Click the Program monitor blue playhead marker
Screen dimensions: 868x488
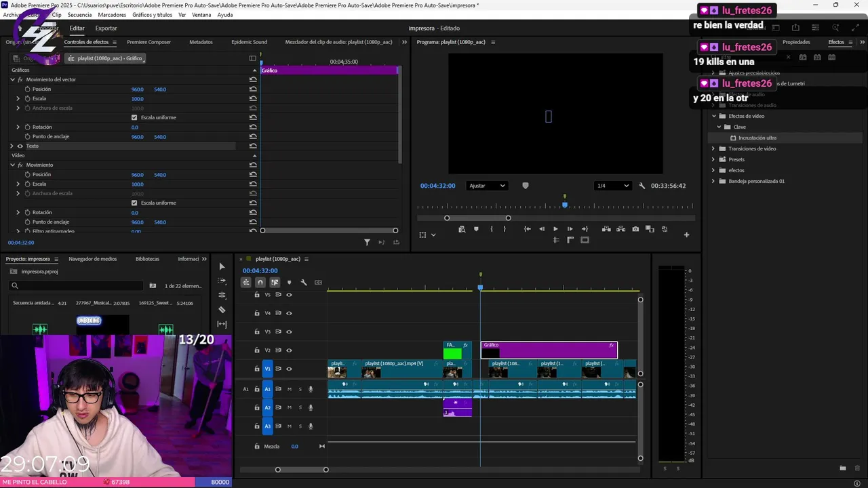[565, 205]
